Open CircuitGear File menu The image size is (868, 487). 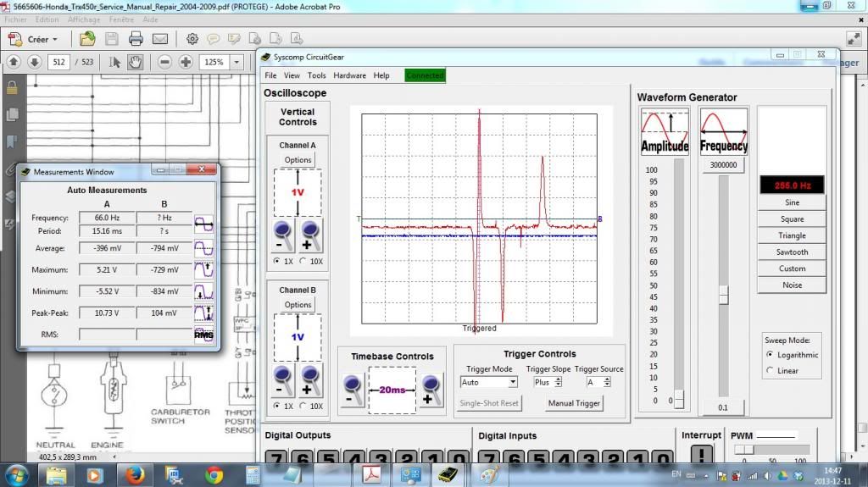[x=270, y=75]
